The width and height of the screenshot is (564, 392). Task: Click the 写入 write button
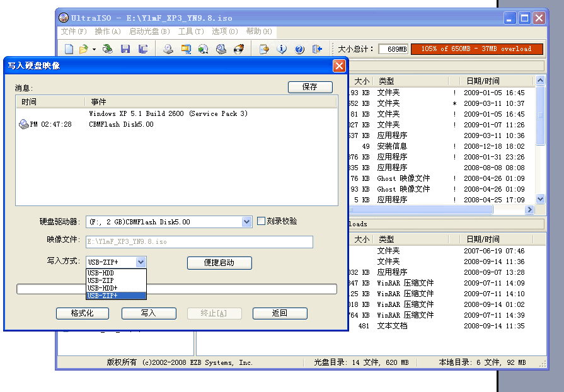click(149, 313)
